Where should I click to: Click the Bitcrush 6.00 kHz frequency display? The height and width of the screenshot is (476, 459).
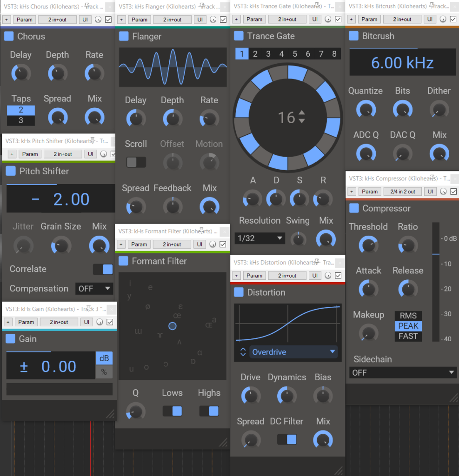click(402, 63)
